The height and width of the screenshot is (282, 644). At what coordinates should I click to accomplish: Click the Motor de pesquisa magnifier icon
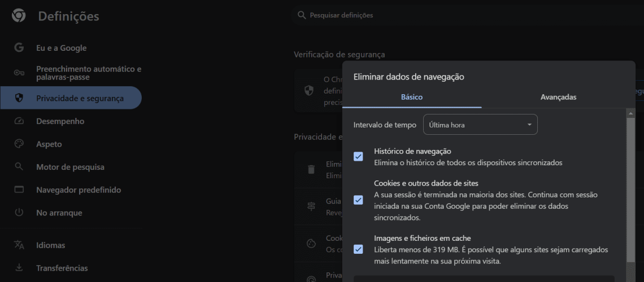click(x=19, y=166)
